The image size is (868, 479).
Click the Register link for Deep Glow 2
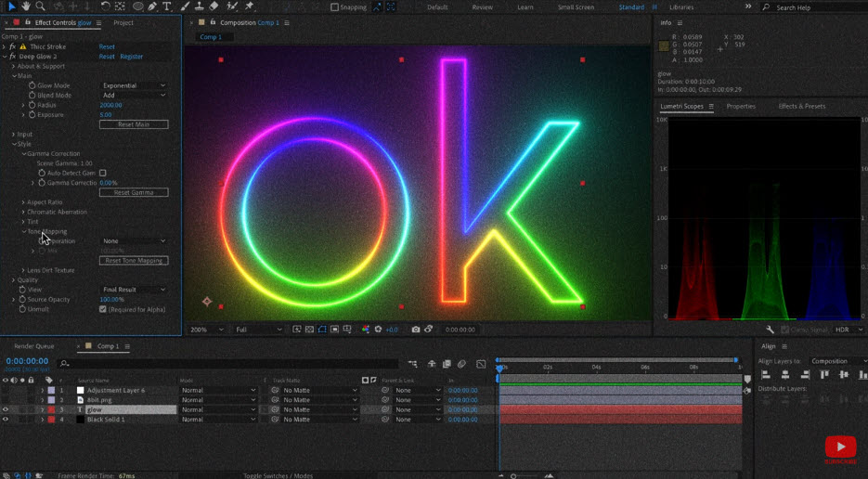132,57
